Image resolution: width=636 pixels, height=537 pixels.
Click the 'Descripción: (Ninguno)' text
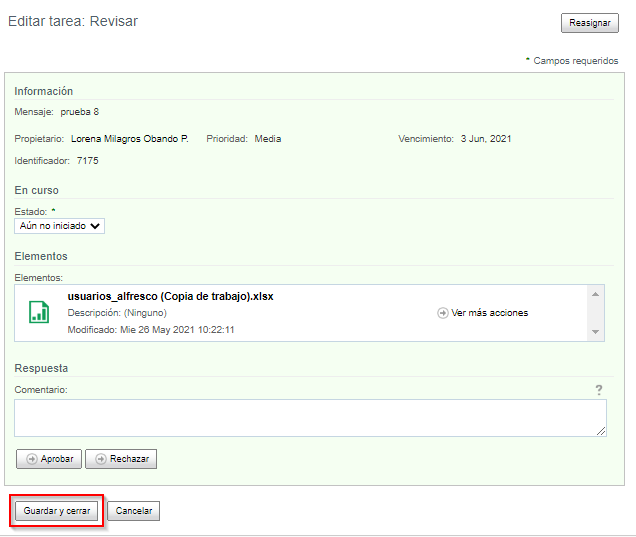(117, 313)
